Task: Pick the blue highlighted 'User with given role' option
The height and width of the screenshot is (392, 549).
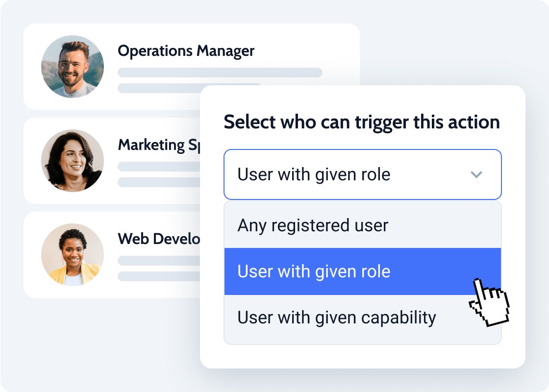Action: [314, 271]
